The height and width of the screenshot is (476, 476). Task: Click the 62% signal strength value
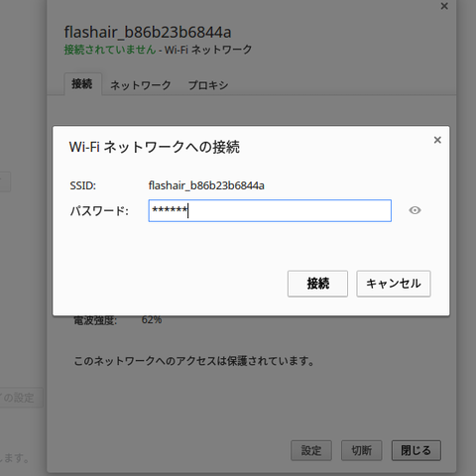(x=152, y=319)
